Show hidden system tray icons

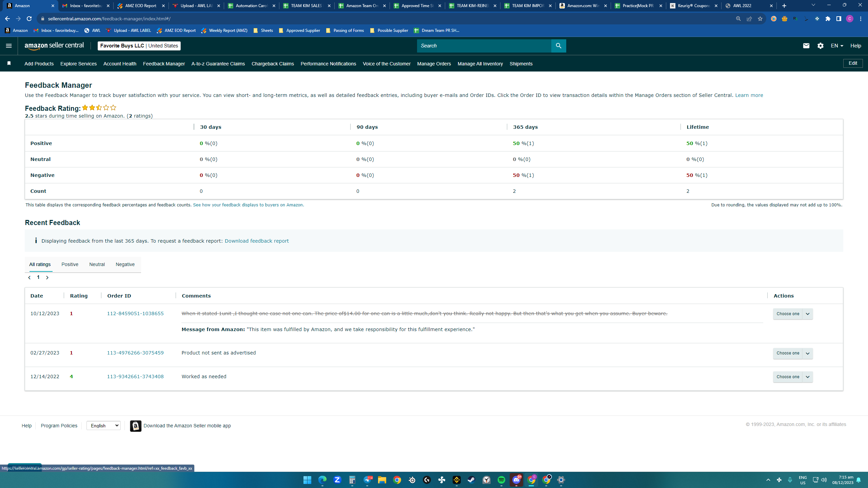[x=768, y=480]
